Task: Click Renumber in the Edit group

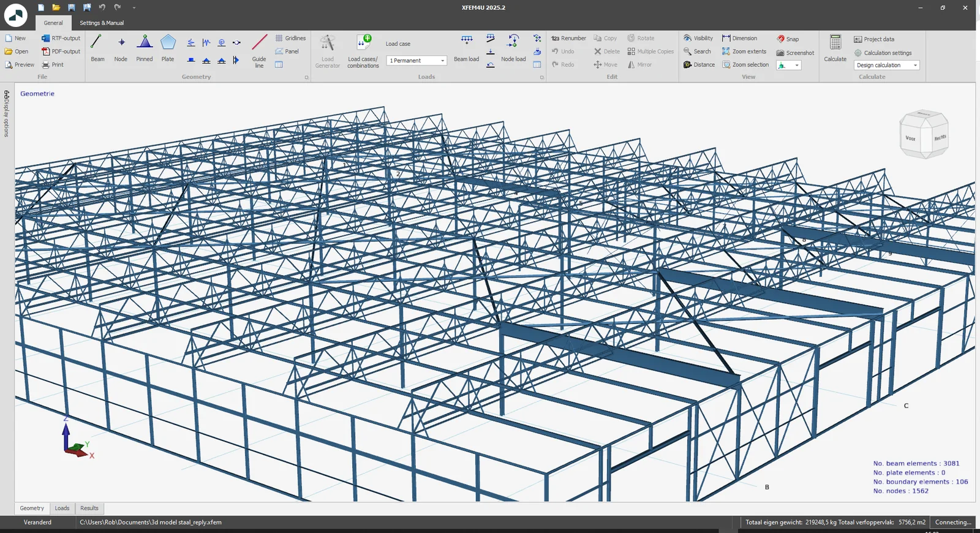Action: tap(568, 38)
